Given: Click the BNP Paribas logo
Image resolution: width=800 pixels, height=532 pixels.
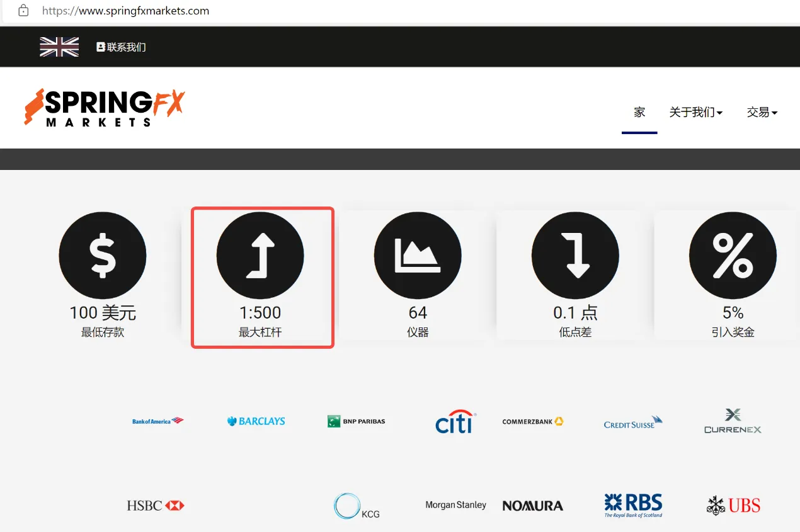Looking at the screenshot, I should pyautogui.click(x=357, y=421).
